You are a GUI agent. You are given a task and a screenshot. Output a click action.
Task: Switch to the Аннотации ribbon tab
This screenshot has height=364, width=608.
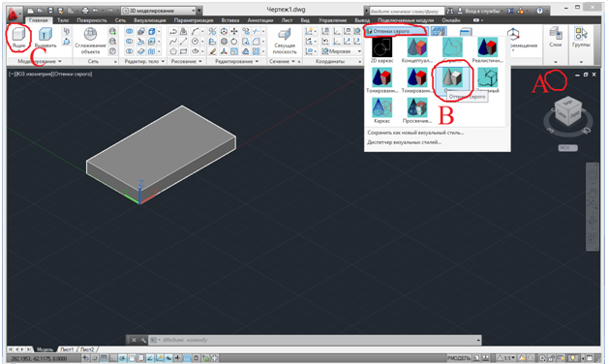[x=259, y=20]
